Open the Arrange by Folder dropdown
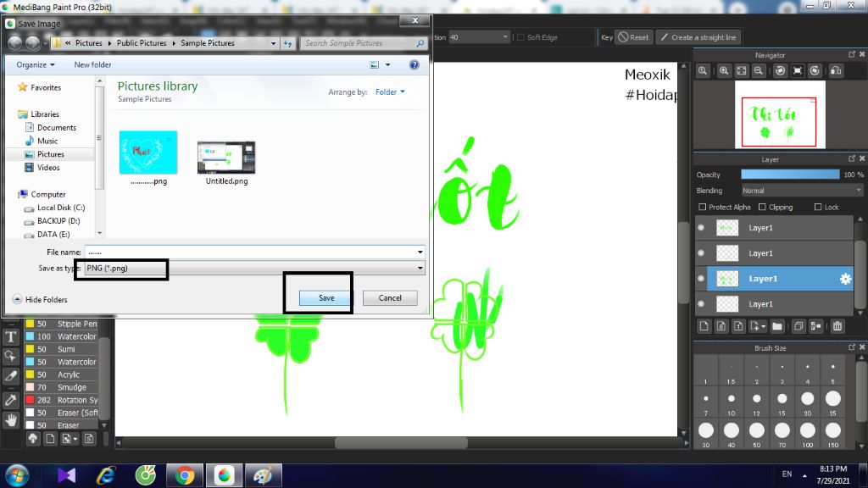The image size is (868, 488). [390, 91]
